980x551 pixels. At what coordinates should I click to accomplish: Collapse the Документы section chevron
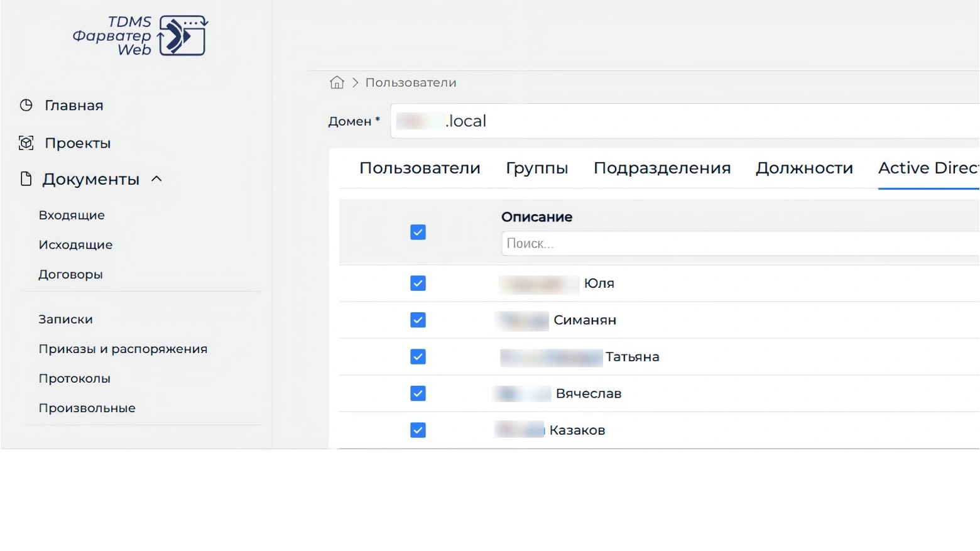[157, 179]
